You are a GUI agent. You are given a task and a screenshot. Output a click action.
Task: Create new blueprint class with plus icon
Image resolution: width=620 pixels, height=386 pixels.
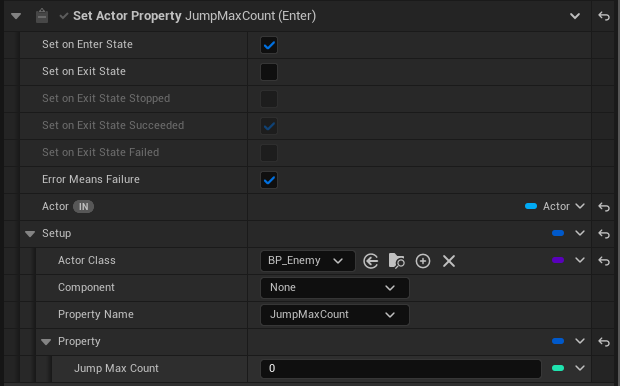click(423, 261)
